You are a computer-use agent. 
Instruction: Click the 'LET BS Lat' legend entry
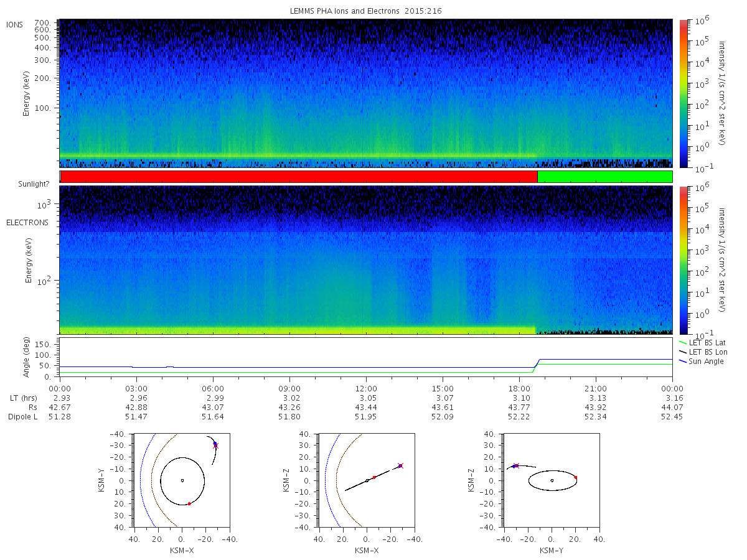tap(703, 342)
